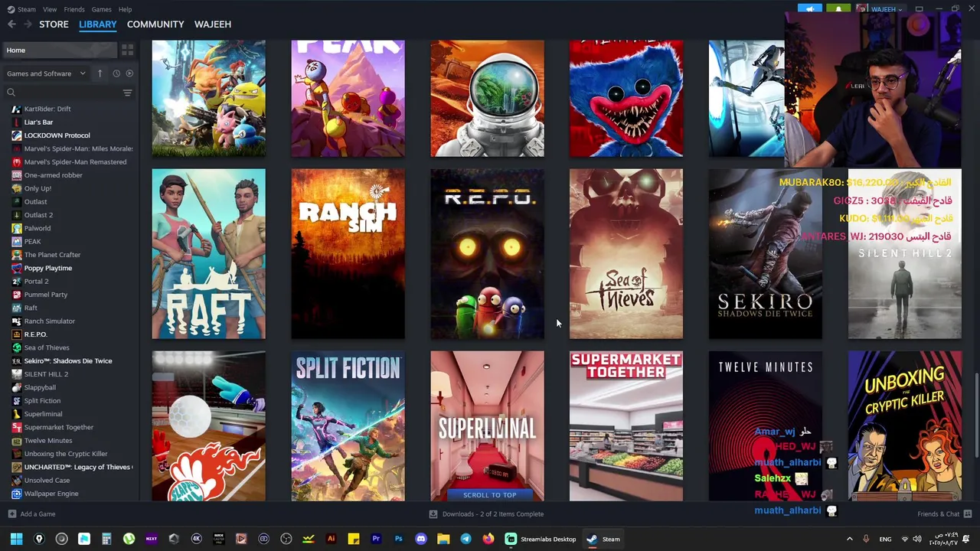Viewport: 980px width, 551px height.
Task: Open Adobe Illustrator from the taskbar
Action: (x=332, y=539)
